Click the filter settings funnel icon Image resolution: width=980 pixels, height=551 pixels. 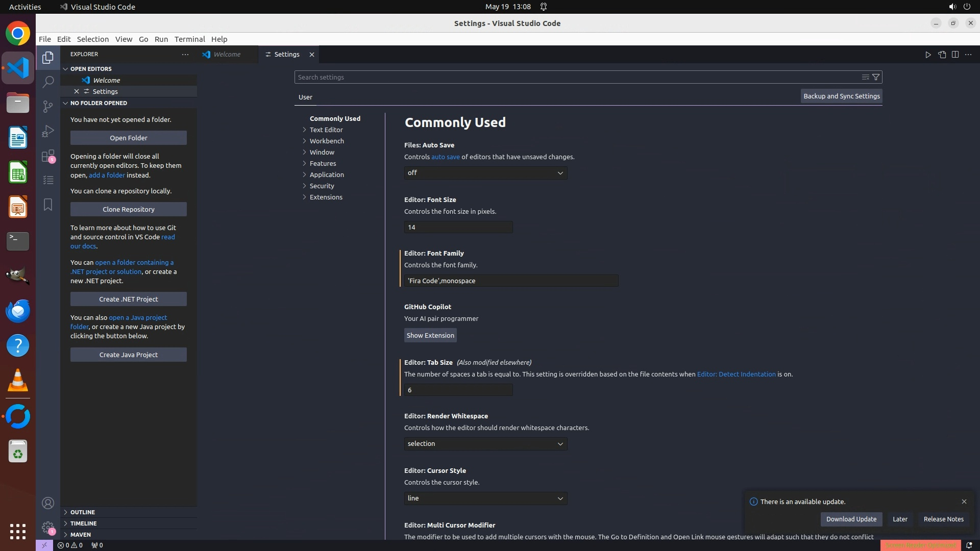[x=876, y=77]
